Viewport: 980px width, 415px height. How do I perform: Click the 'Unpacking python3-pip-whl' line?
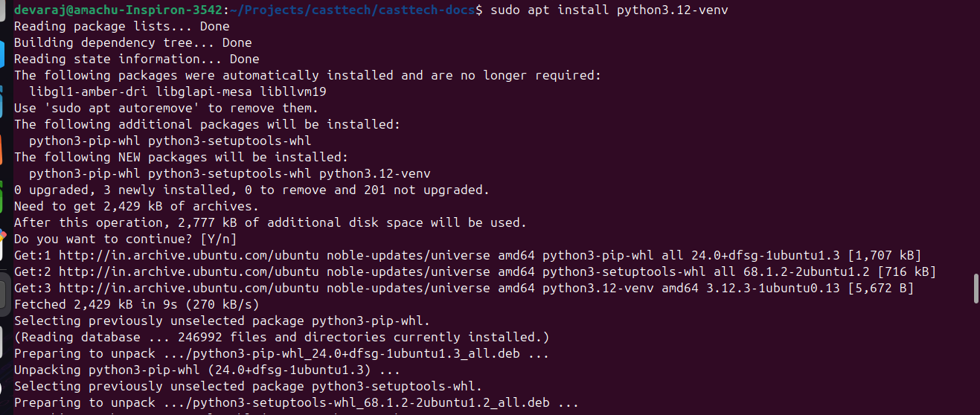point(207,370)
